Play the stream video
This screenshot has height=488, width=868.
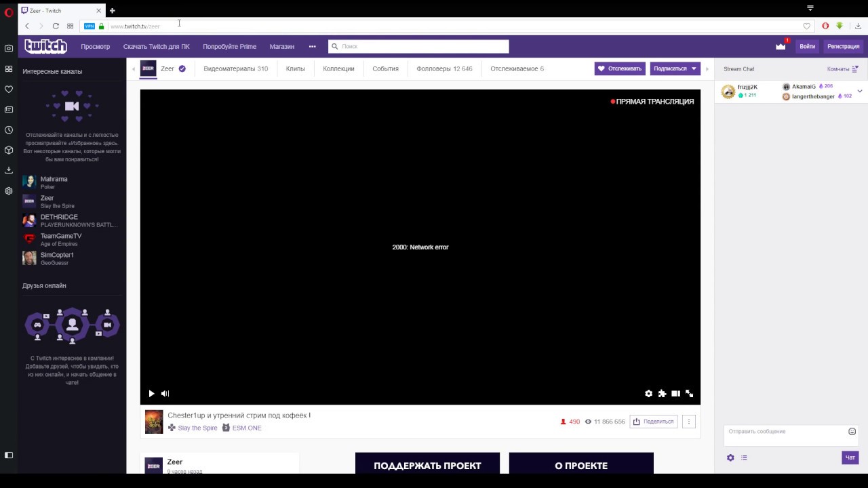151,393
